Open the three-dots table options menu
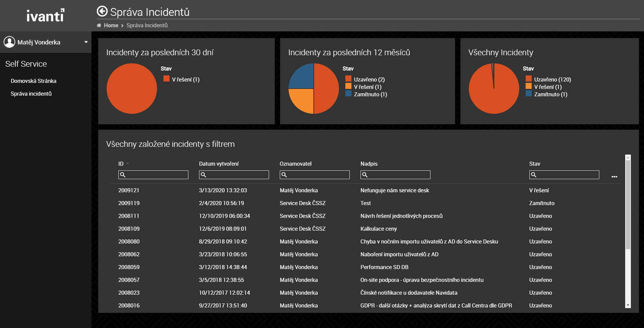The height and width of the screenshot is (328, 644). click(614, 177)
